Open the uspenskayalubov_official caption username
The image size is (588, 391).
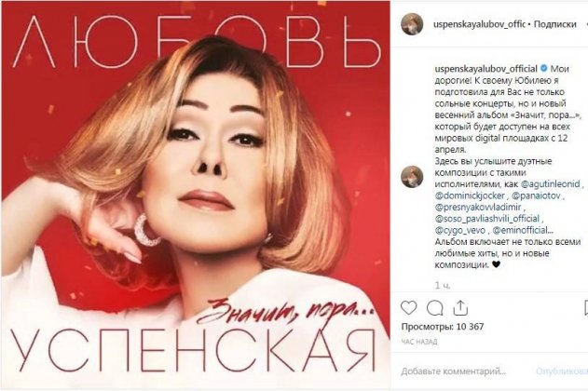tap(486, 69)
